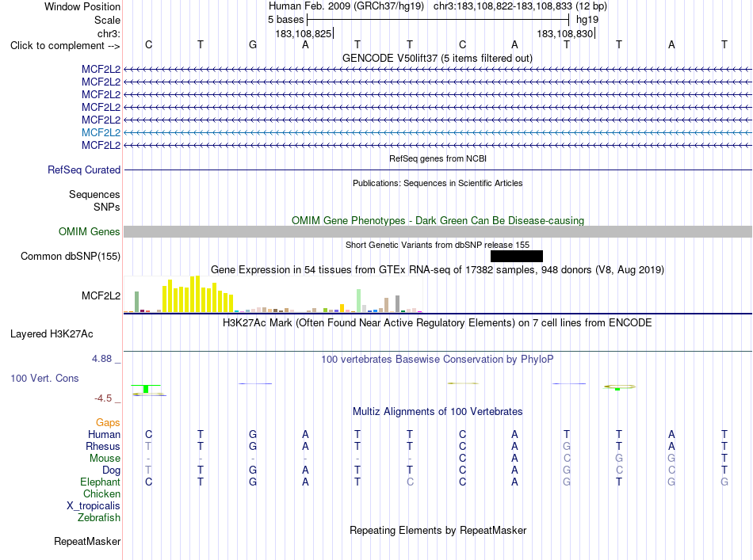Click the dark green first bar in GTEx chart
Screen dimensions: 753x560
(x=136, y=302)
